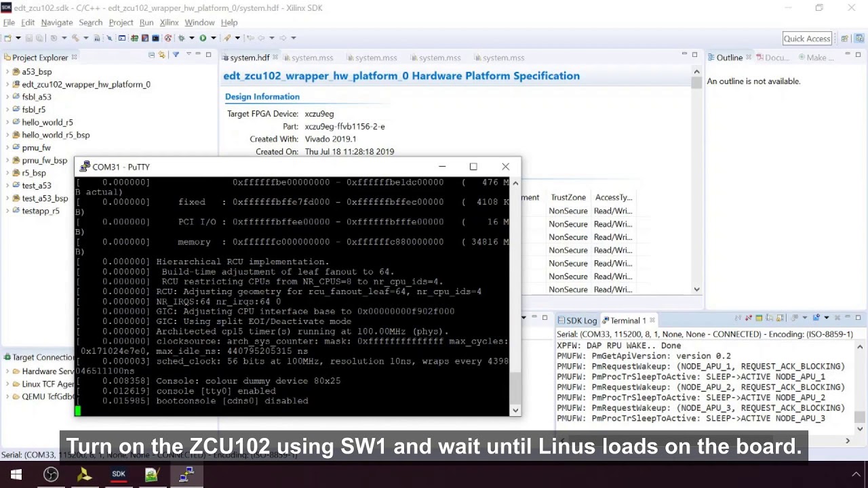This screenshot has width=868, height=488.
Task: Click the Target Connections panel header
Action: (x=38, y=357)
